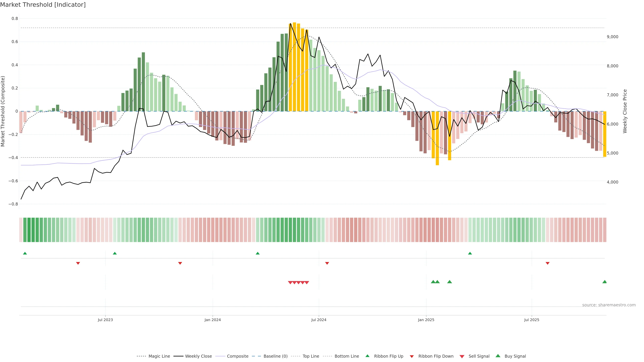Click the first green flip up marker at far left
Viewport: 644px width, 362px height.
point(25,253)
